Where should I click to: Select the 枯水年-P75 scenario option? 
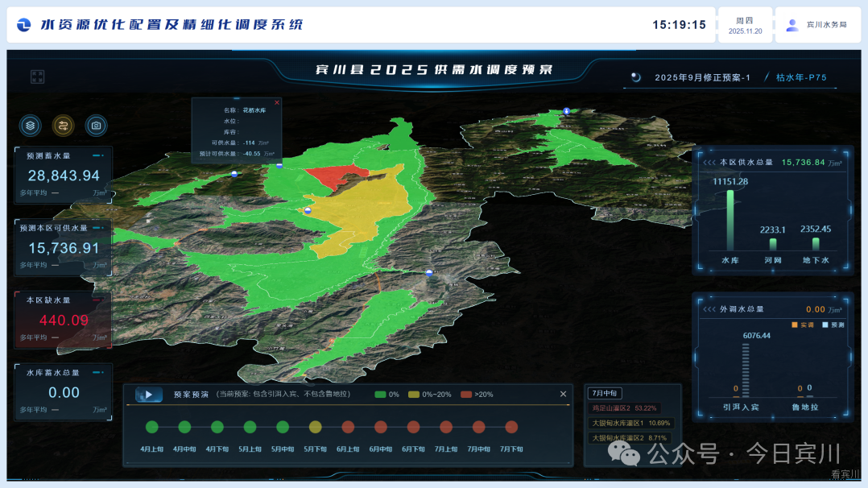click(800, 78)
